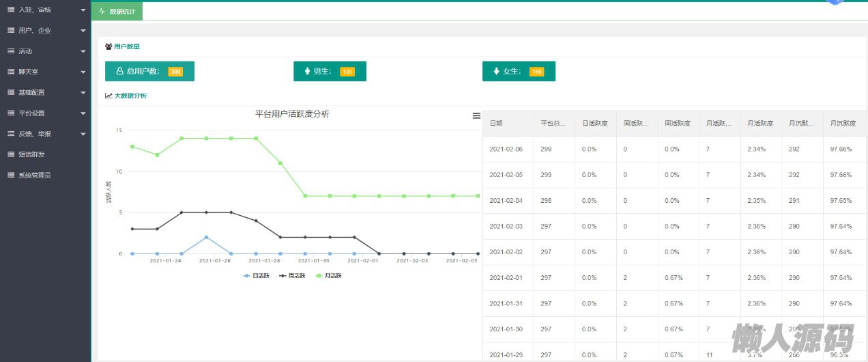Expand the 活动 menu dropdown arrow

(83, 52)
